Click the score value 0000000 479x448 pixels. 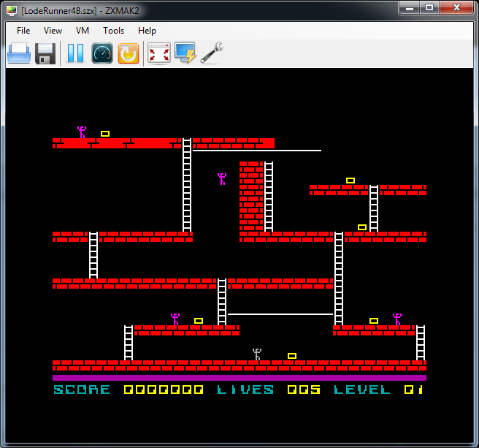[164, 390]
